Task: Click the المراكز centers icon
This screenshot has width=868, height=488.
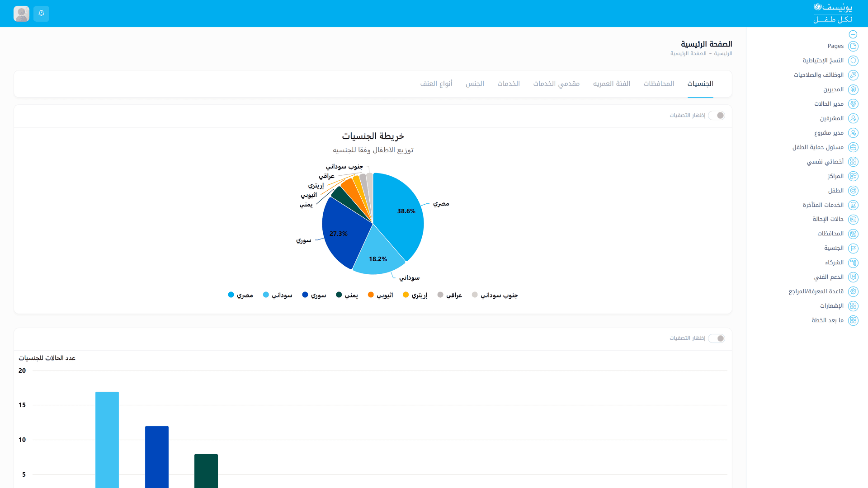Action: (853, 176)
